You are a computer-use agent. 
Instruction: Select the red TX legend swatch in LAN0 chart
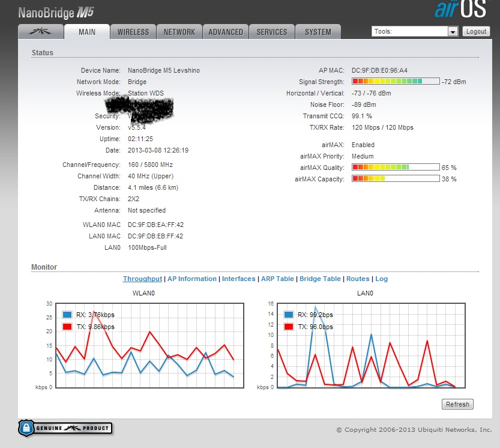289,327
